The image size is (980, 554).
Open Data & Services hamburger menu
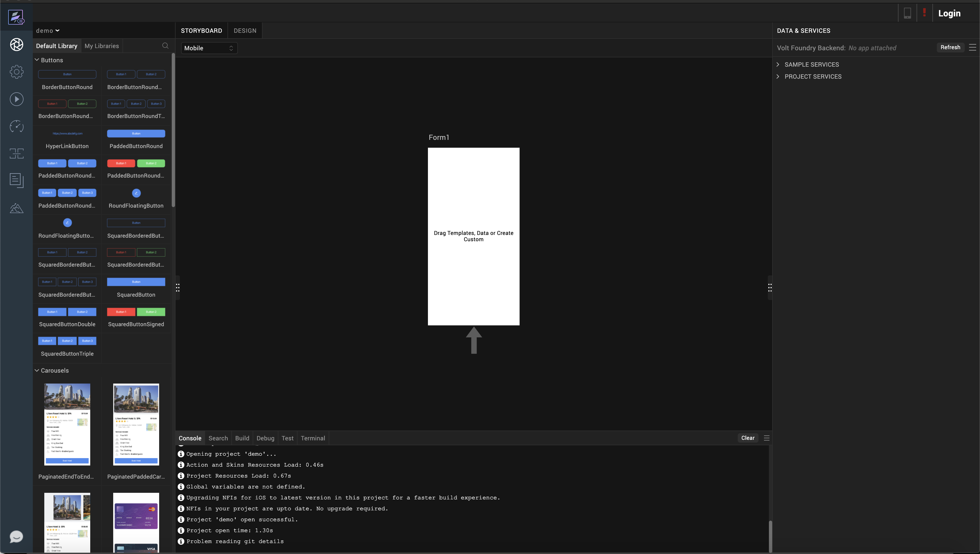(x=972, y=48)
